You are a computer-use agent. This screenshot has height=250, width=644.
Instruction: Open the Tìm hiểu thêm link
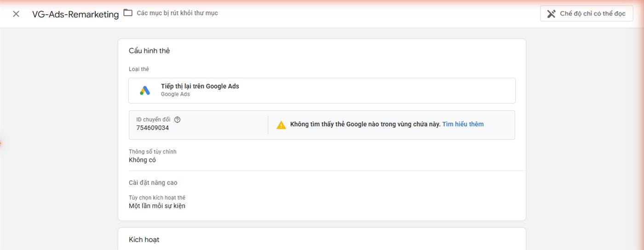coord(463,124)
